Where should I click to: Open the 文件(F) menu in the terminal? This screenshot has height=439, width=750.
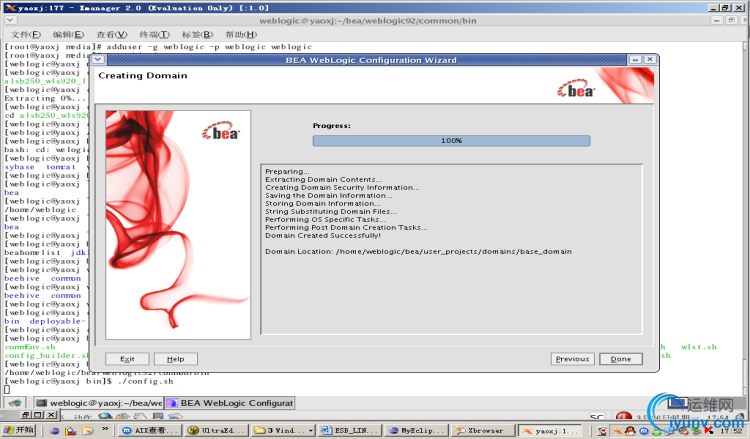26,34
